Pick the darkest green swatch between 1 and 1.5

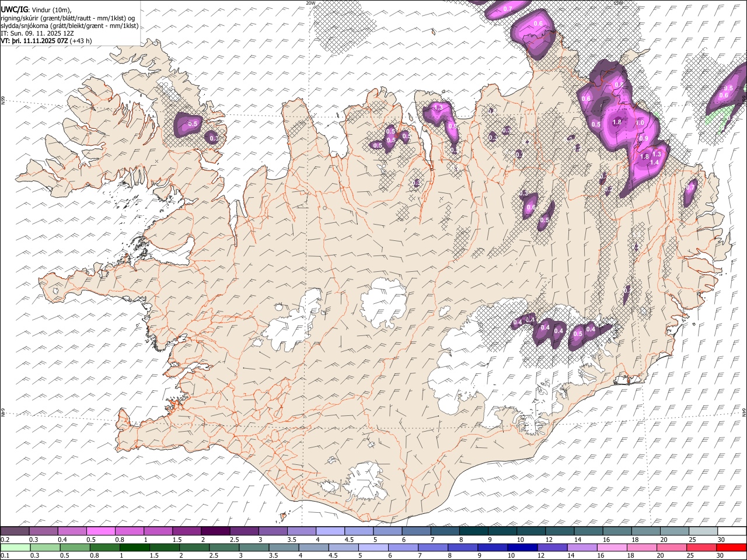click(135, 548)
